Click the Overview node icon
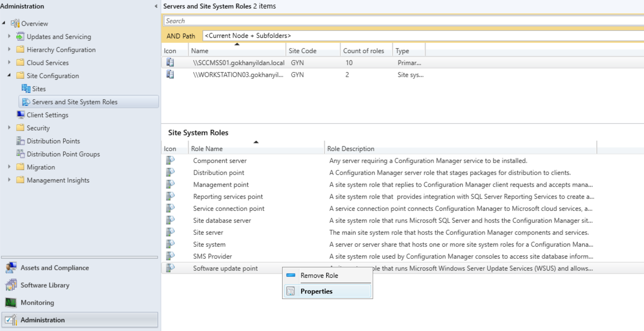The image size is (644, 331). point(15,24)
